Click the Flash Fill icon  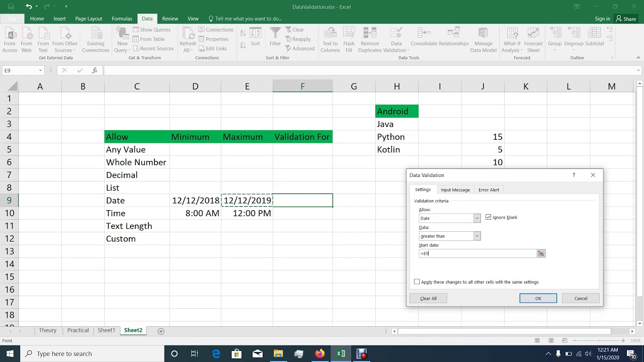(349, 34)
